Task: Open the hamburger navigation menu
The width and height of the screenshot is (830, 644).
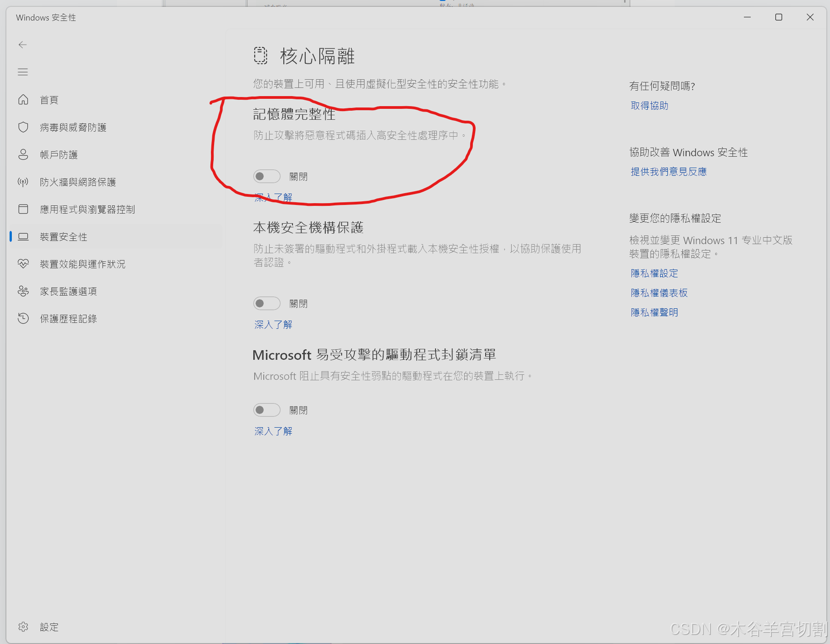Action: coord(23,72)
